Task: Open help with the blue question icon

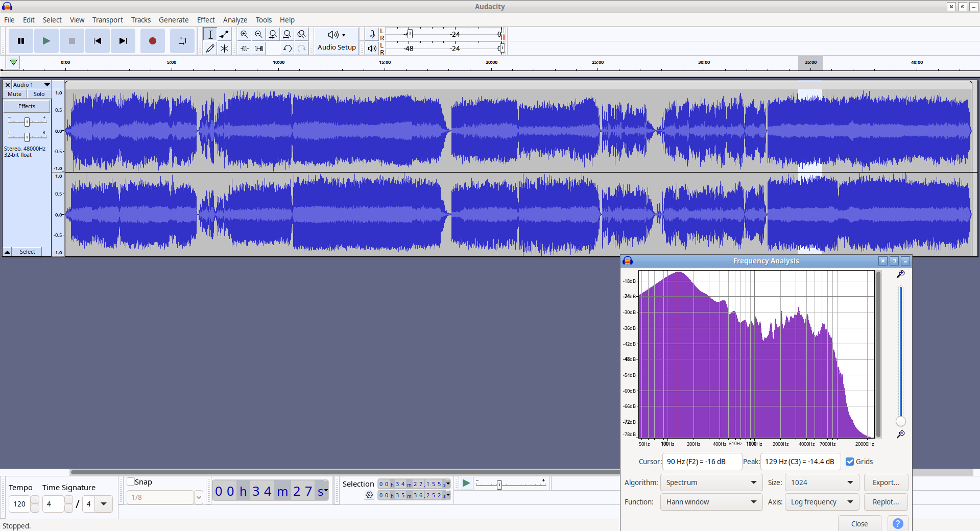Action: pyautogui.click(x=898, y=523)
